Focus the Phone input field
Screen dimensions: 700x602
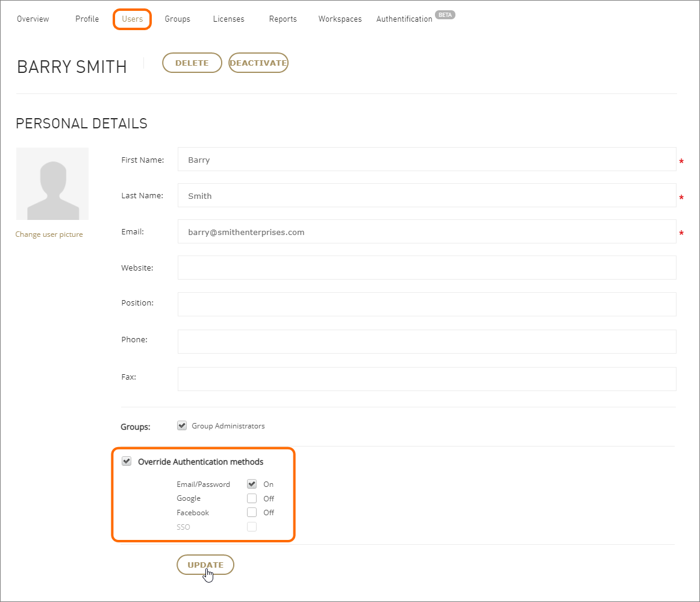pyautogui.click(x=427, y=342)
